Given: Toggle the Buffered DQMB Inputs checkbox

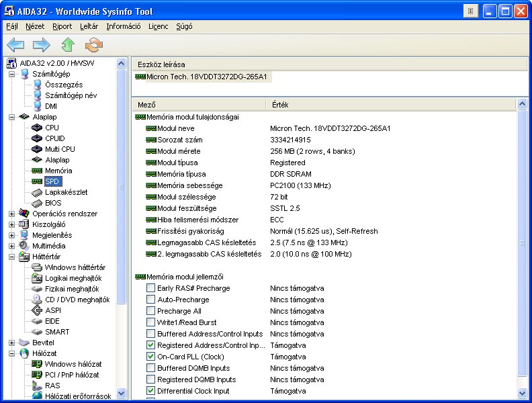Looking at the screenshot, I should [x=150, y=368].
